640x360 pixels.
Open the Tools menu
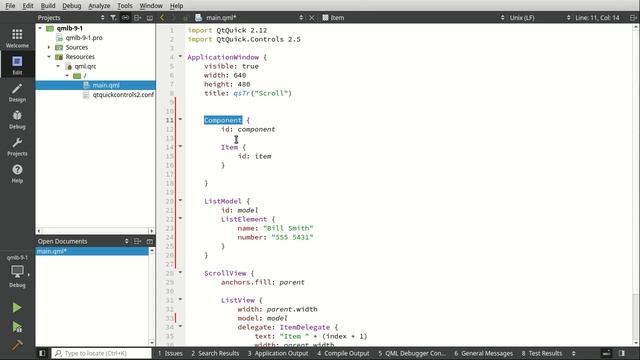[124, 6]
